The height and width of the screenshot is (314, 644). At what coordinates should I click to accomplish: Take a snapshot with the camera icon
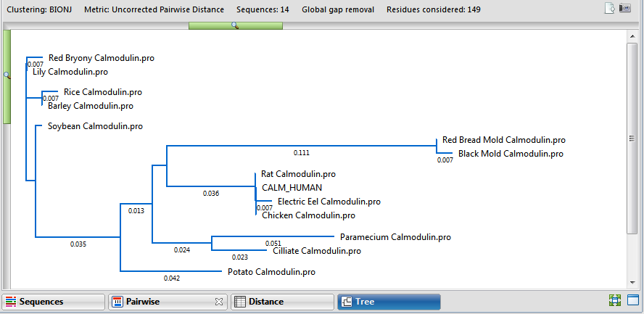tap(624, 8)
